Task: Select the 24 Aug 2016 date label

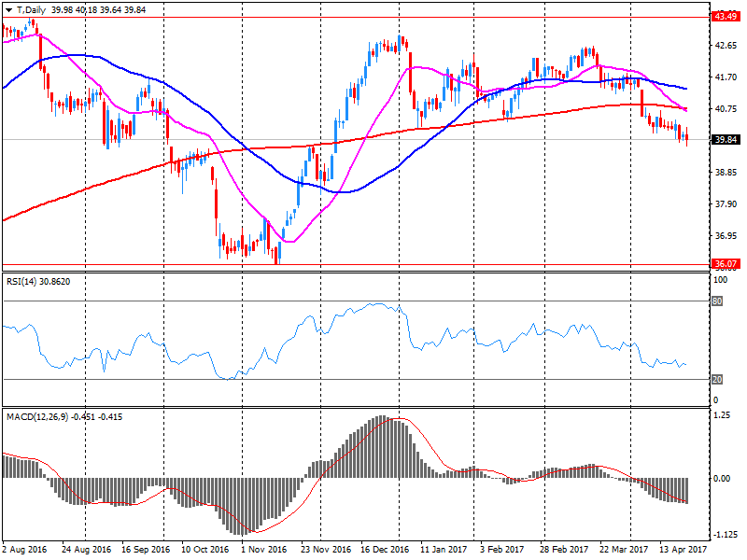Action: (86, 549)
